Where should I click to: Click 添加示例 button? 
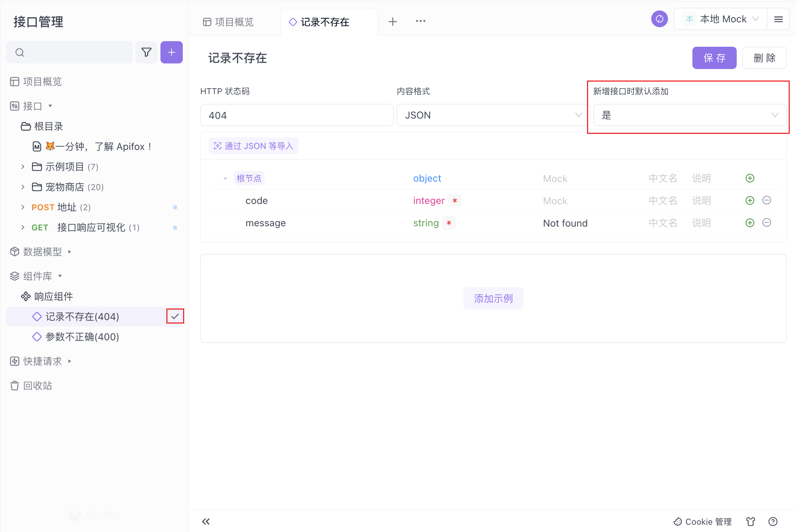493,298
